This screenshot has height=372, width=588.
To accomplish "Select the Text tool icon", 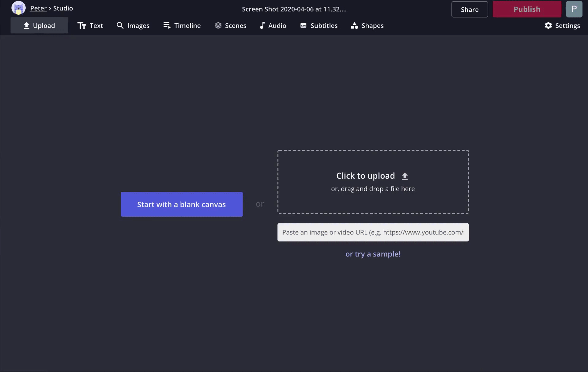I will pyautogui.click(x=81, y=25).
